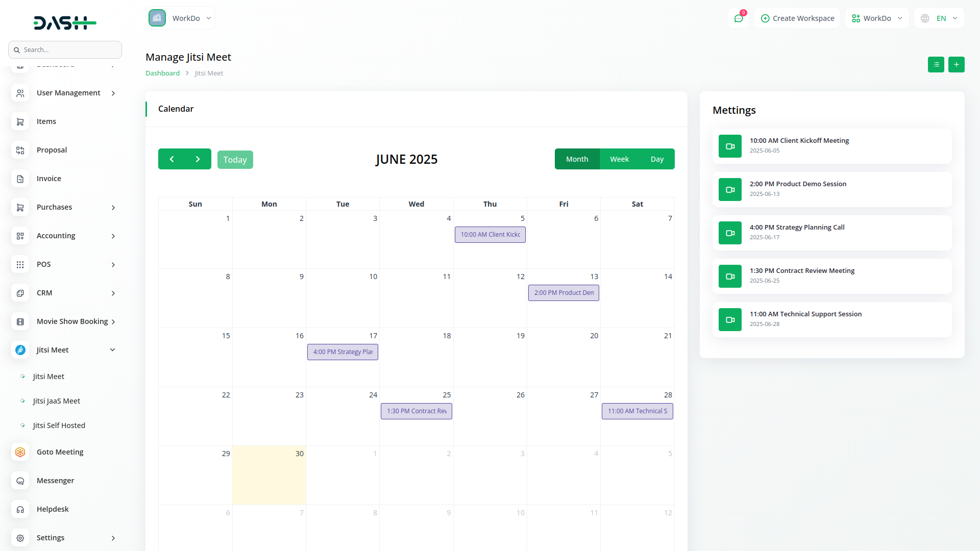Select the Month view toggle
The height and width of the screenshot is (551, 980).
click(x=577, y=159)
